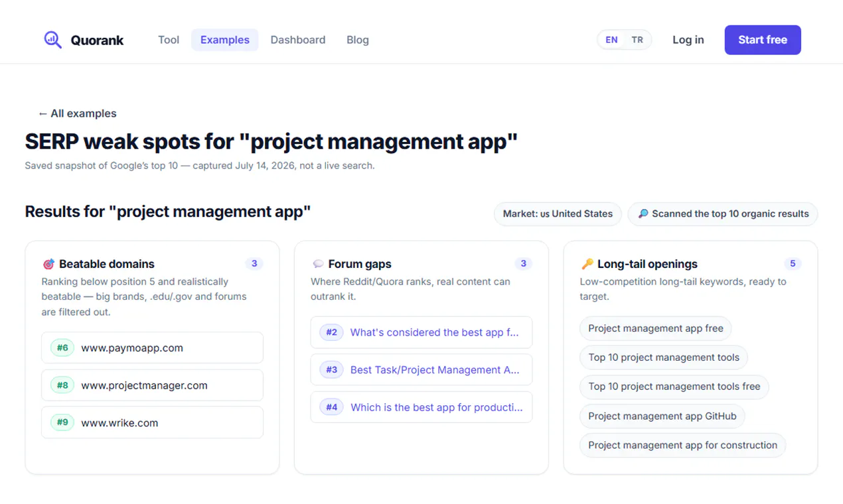843x504 pixels.
Task: Click the target icon beside Beatable domains
Action: click(48, 264)
